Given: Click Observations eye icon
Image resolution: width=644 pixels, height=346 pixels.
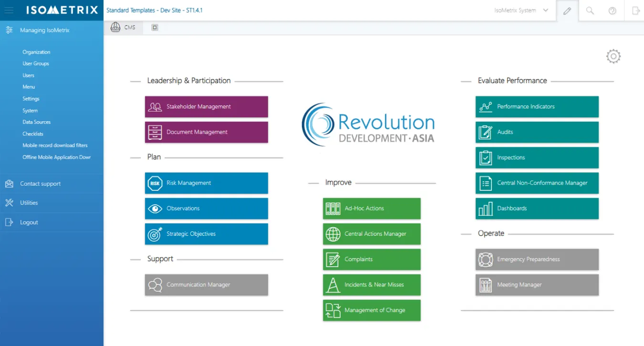Looking at the screenshot, I should [155, 209].
